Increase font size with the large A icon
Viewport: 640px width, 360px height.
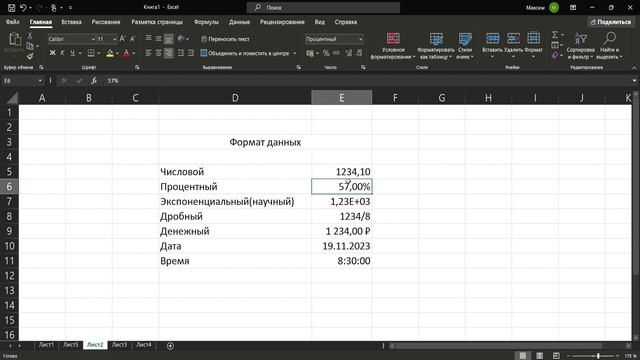122,39
